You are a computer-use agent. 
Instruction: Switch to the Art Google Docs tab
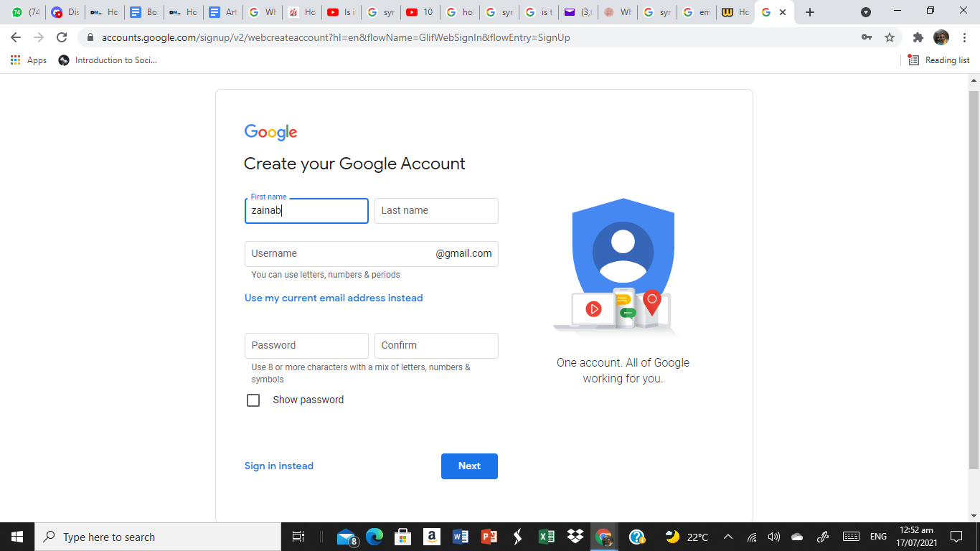222,12
